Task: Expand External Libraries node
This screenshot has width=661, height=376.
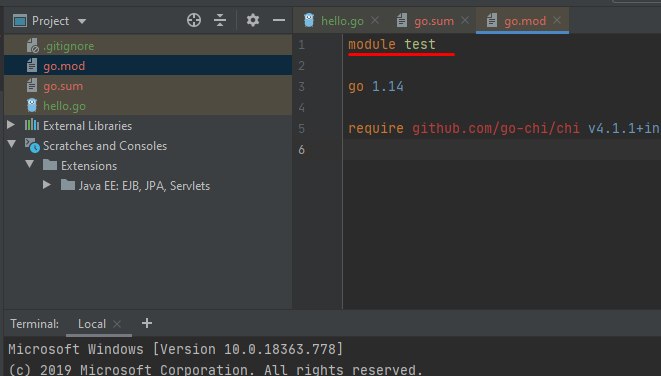Action: 11,125
